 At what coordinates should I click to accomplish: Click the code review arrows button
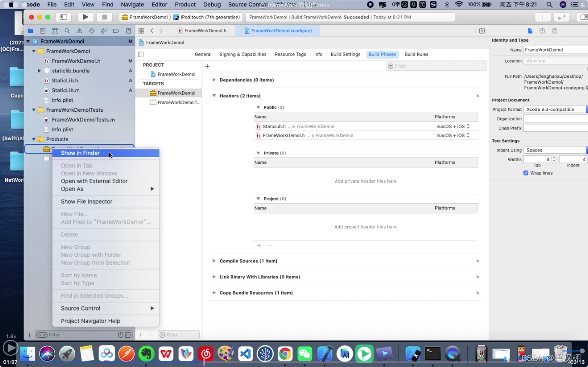click(x=561, y=17)
